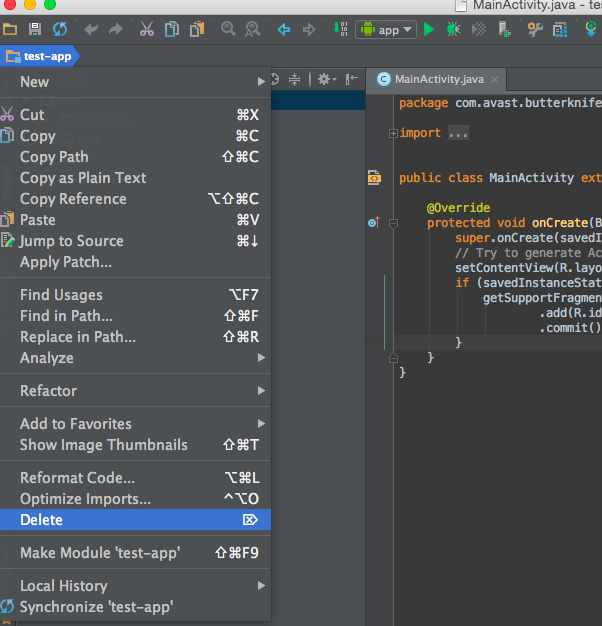Click the Open folder toolbar icon

click(x=10, y=29)
